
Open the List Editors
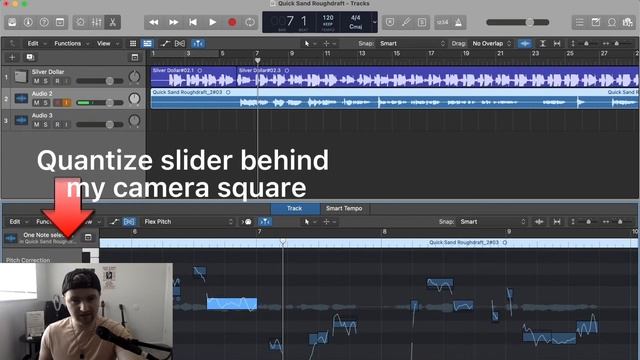pos(580,22)
